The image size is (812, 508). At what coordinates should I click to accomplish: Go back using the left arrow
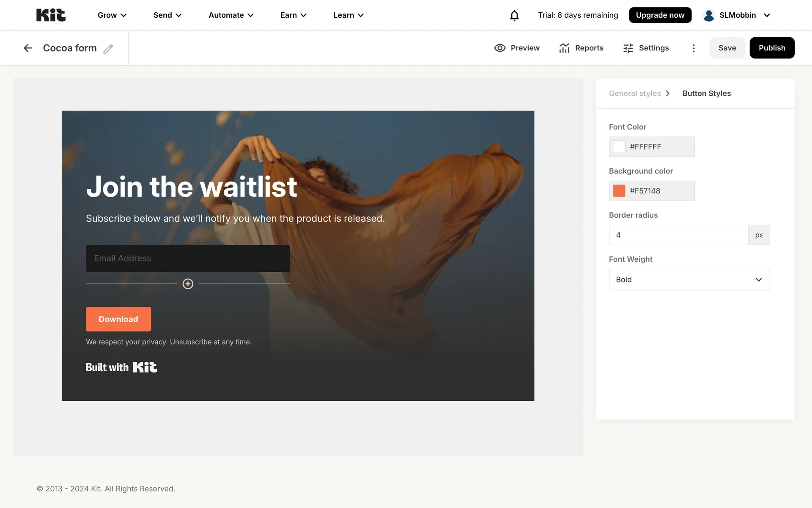[28, 48]
